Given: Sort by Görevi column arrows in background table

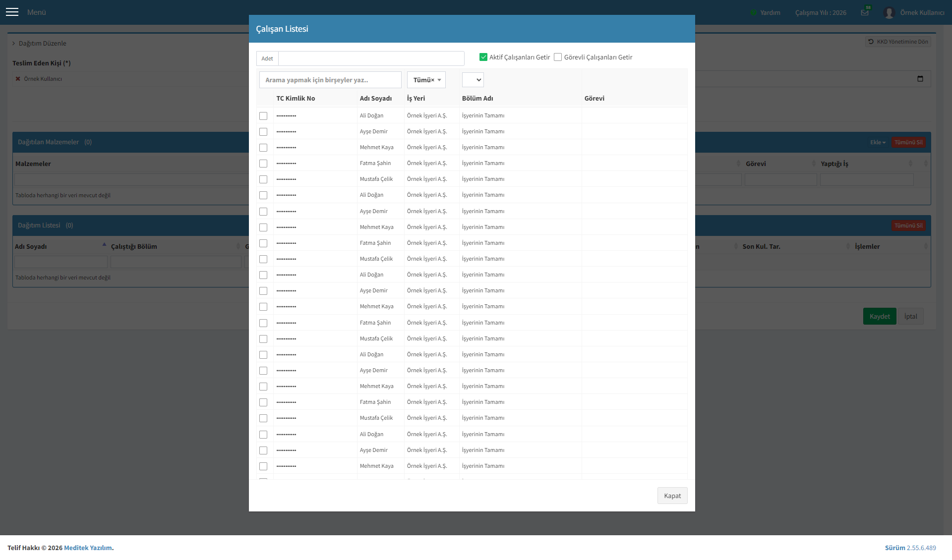Looking at the screenshot, I should point(814,164).
